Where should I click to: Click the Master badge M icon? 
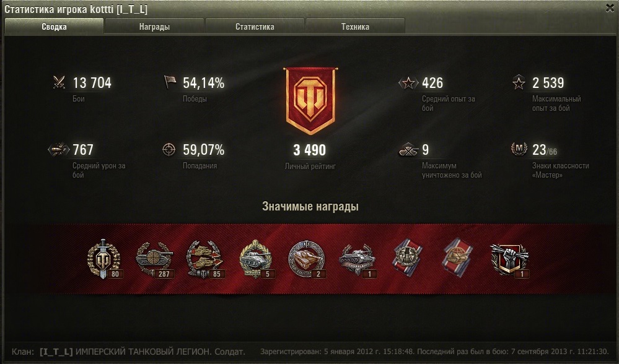click(x=519, y=149)
